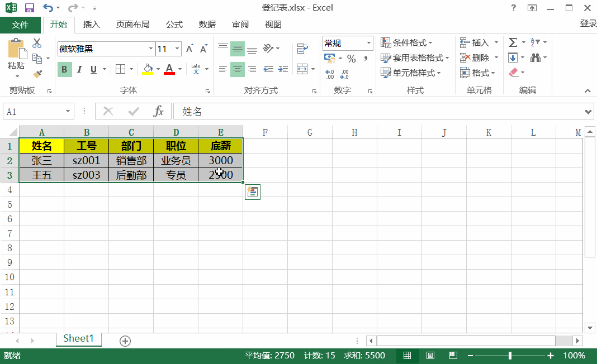The image size is (597, 364).
Task: Toggle Wrap Text
Action: 302,49
